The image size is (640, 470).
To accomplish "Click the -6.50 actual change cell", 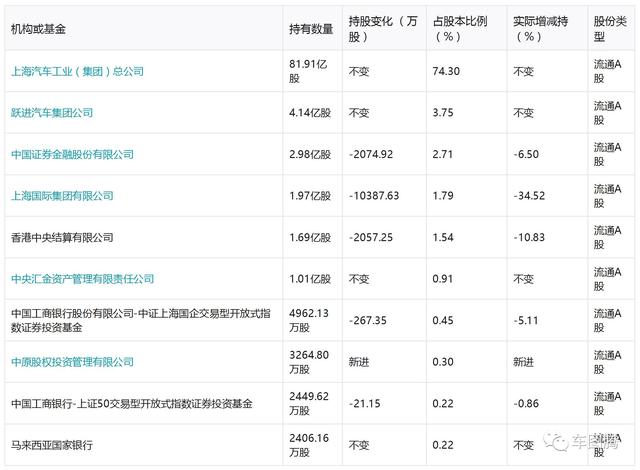I will point(526,154).
